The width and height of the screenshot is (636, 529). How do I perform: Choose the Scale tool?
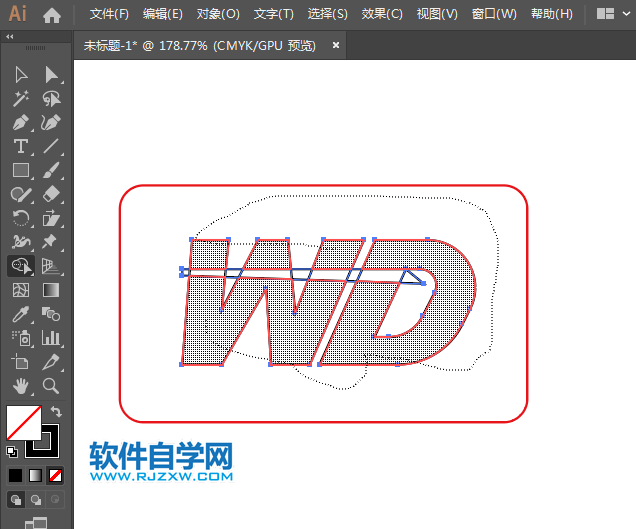click(51, 218)
